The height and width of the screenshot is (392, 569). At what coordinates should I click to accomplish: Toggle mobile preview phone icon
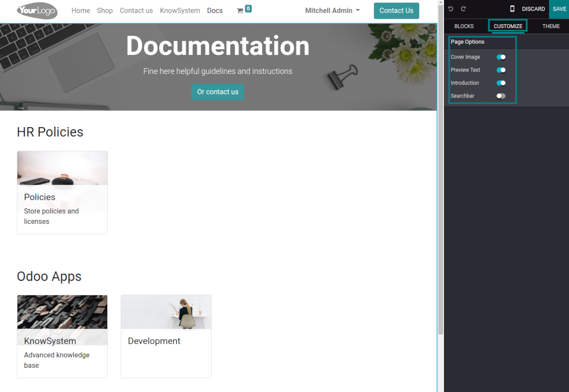click(x=512, y=9)
